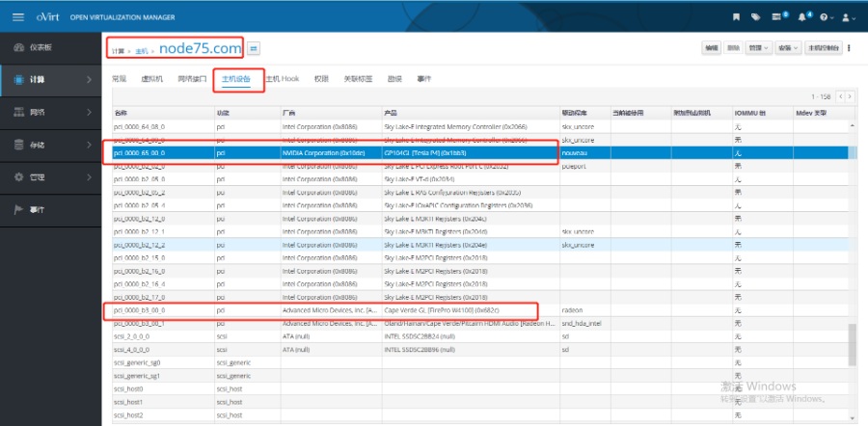Go to next page of devices

849,96
